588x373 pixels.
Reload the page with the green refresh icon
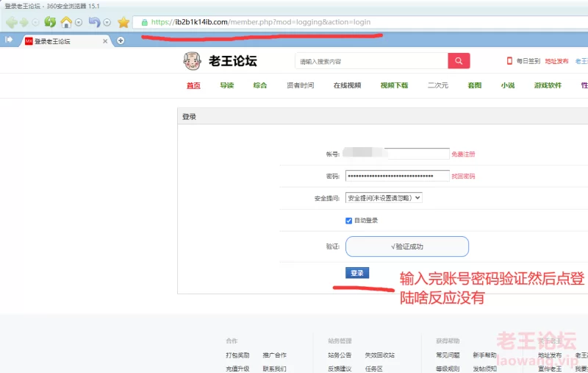(50, 22)
